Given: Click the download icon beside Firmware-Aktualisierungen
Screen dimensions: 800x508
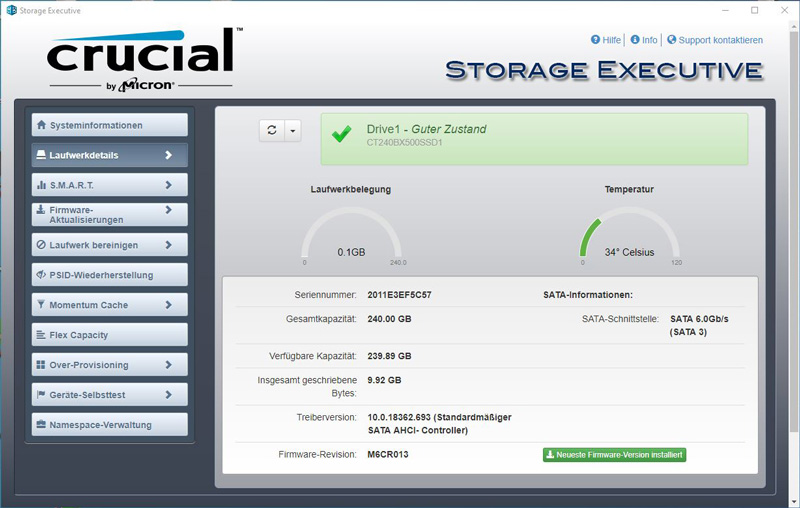Looking at the screenshot, I should (x=41, y=209).
